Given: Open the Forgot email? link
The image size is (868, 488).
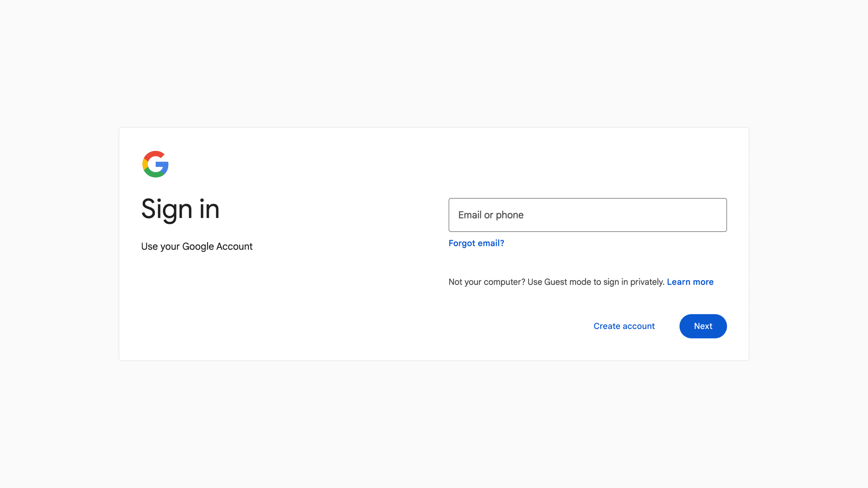Looking at the screenshot, I should 476,243.
